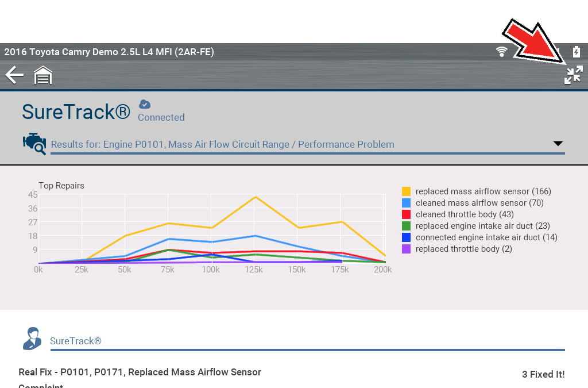This screenshot has height=388, width=588.
Task: Go back using the left arrow icon
Action: [x=14, y=75]
